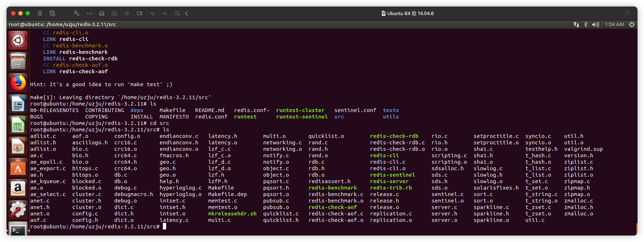Click the hard disk device icon
The width and height of the screenshot is (644, 242).
click(102, 13)
